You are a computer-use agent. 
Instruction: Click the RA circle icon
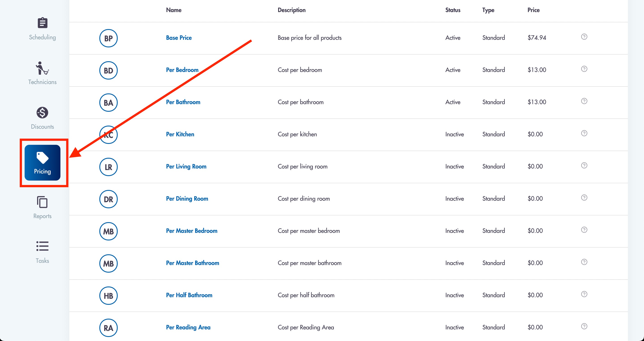click(x=108, y=328)
